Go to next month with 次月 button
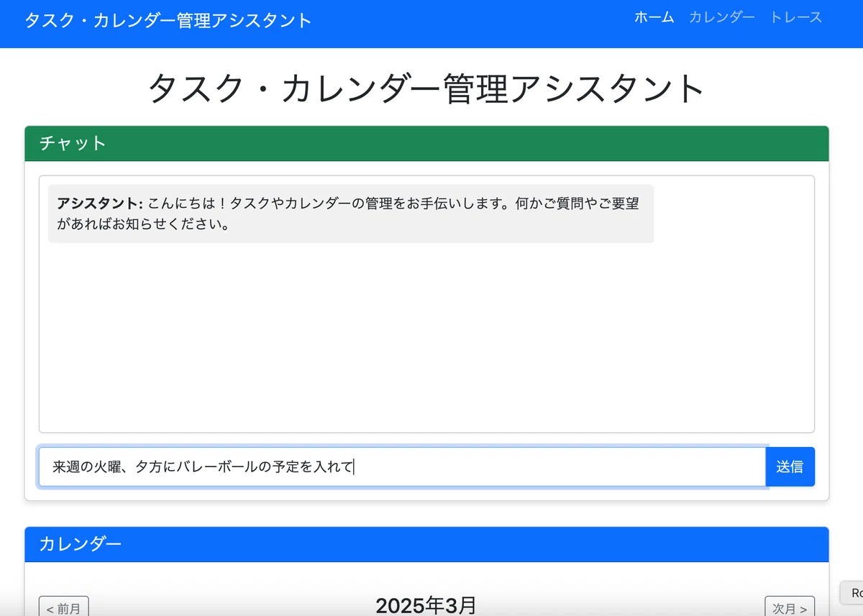 tap(790, 608)
